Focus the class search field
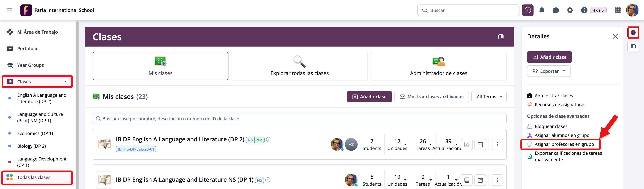The image size is (644, 189). click(x=299, y=119)
